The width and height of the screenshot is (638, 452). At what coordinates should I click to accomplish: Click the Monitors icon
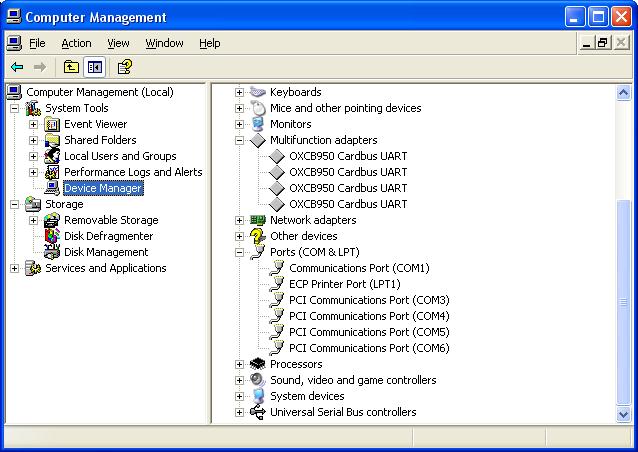258,124
